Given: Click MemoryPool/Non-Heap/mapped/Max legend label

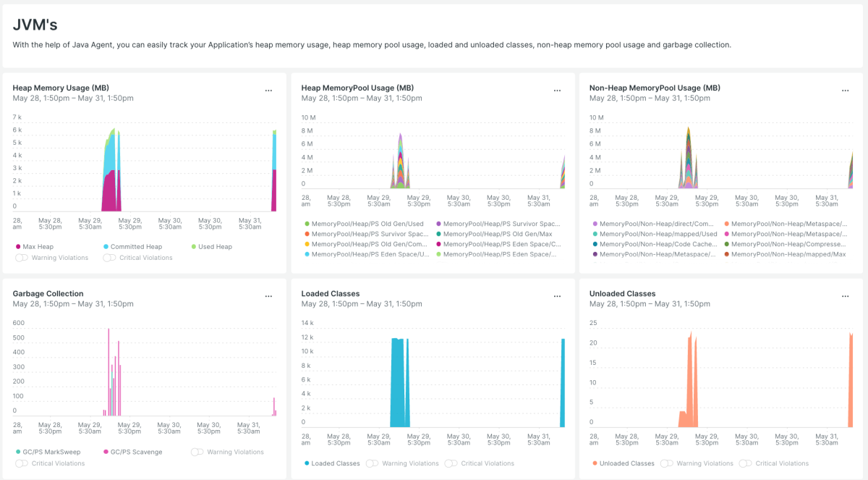Looking at the screenshot, I should coord(788,254).
